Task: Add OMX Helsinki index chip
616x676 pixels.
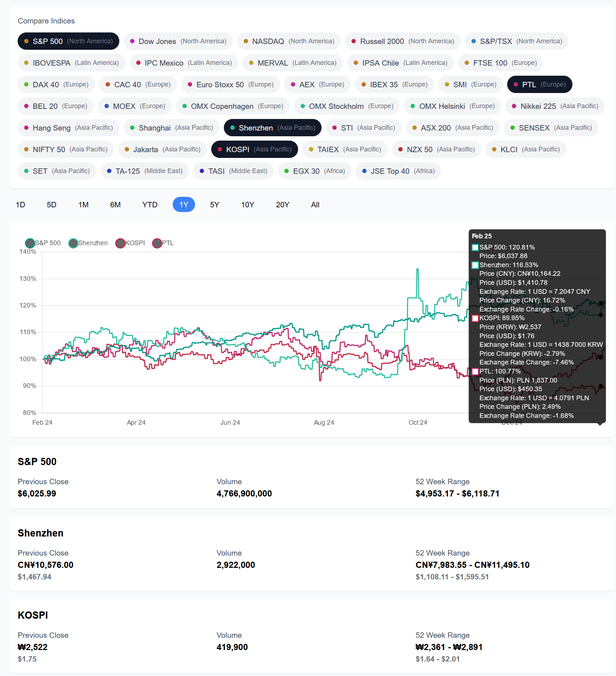Action: pos(453,106)
